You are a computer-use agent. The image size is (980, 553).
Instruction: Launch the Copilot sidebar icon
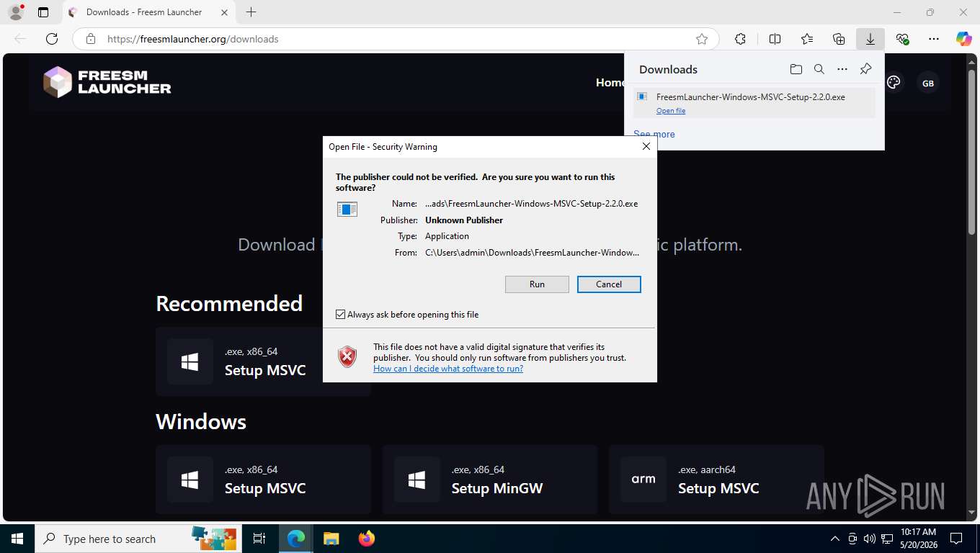pos(964,39)
